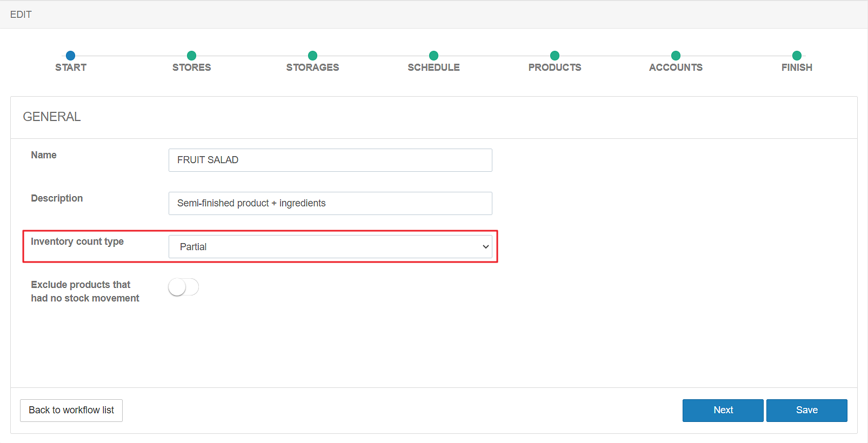Click the Name field with FRUIT SALAD
This screenshot has width=868, height=443.
(330, 160)
